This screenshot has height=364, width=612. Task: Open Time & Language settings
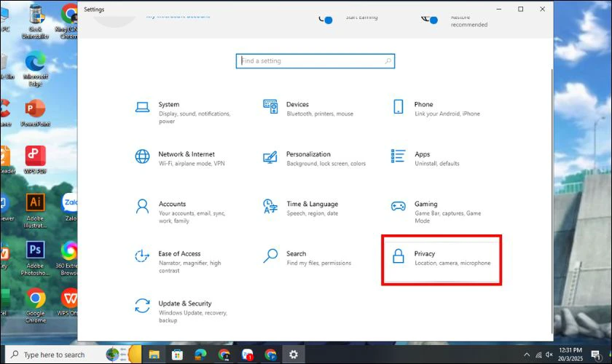[x=312, y=205]
